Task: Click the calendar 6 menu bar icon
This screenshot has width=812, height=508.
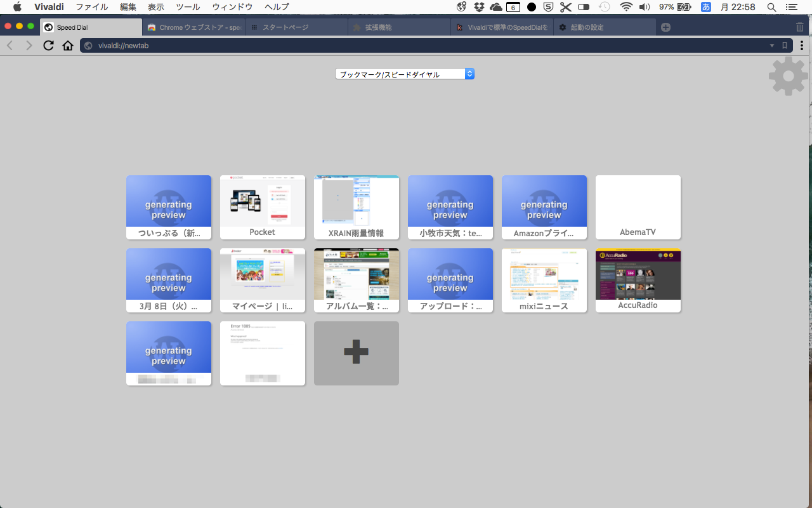Action: point(513,7)
